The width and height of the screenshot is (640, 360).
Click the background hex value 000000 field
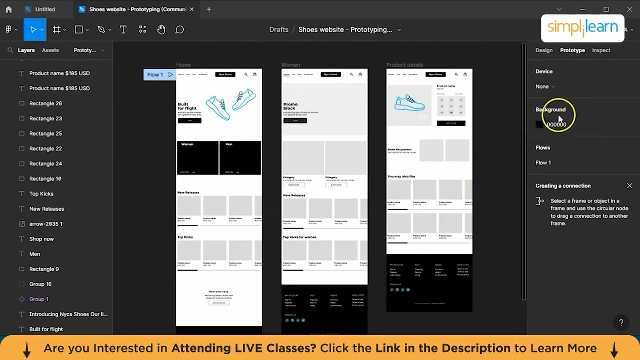click(557, 124)
